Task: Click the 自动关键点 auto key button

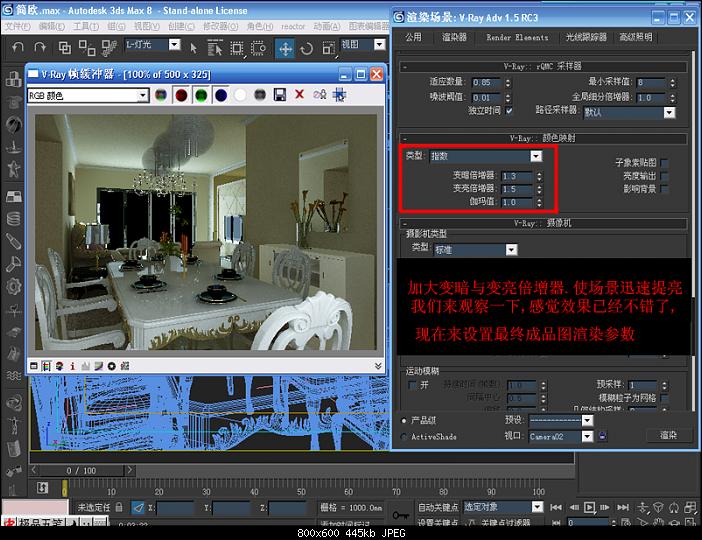Action: coord(438,507)
